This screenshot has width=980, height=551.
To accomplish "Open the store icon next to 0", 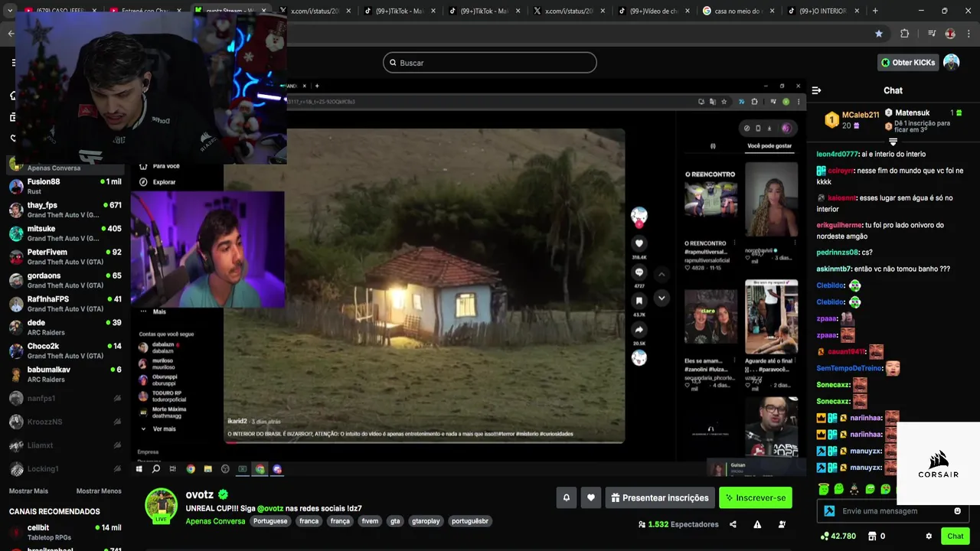I will click(x=871, y=536).
